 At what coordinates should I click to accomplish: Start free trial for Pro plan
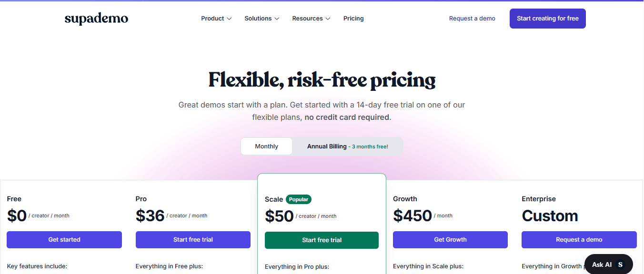pyautogui.click(x=193, y=240)
